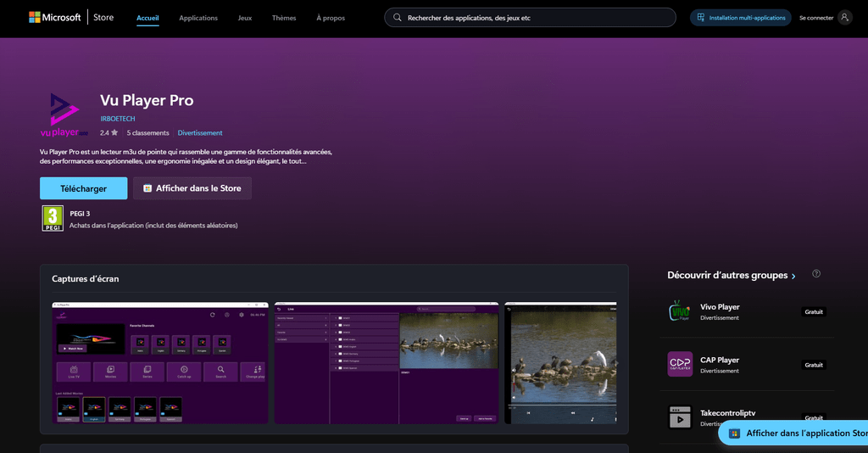Open the Store home link

click(103, 17)
